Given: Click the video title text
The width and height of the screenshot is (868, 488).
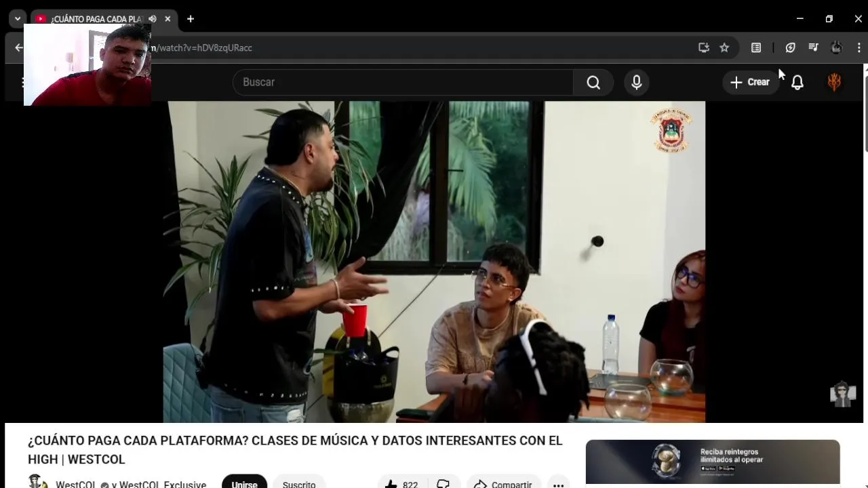Looking at the screenshot, I should click(295, 450).
